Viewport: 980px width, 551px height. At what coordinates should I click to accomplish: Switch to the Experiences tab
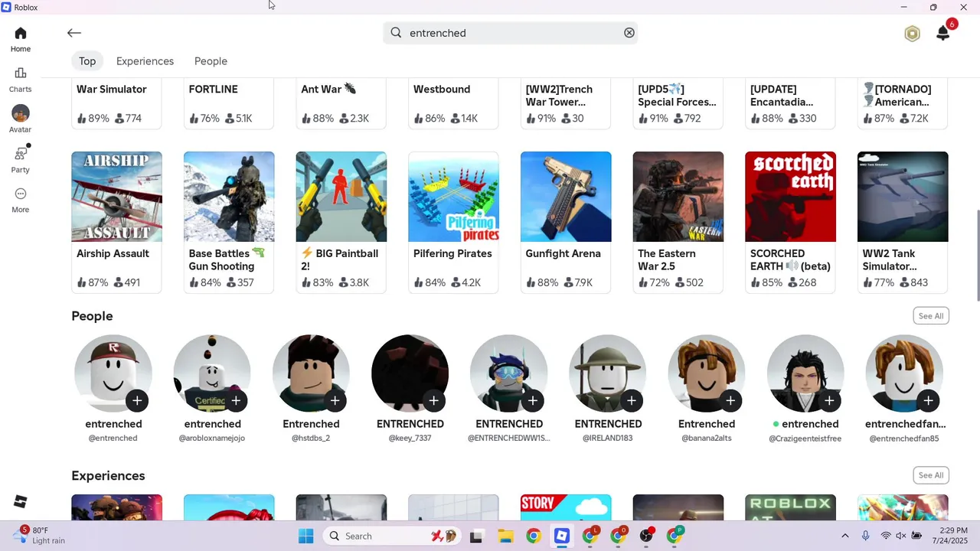[145, 61]
